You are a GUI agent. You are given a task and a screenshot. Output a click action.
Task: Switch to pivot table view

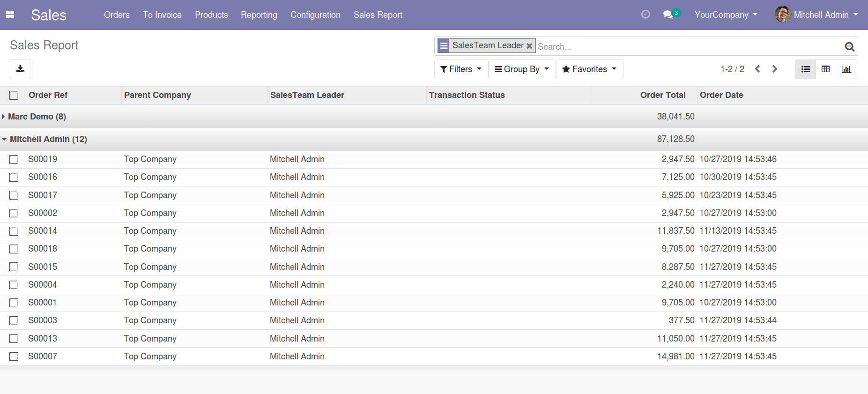[x=826, y=69]
